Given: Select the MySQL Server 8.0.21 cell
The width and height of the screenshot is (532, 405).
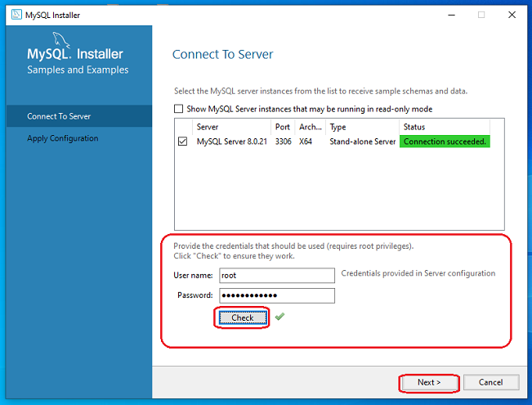Looking at the screenshot, I should point(232,142).
